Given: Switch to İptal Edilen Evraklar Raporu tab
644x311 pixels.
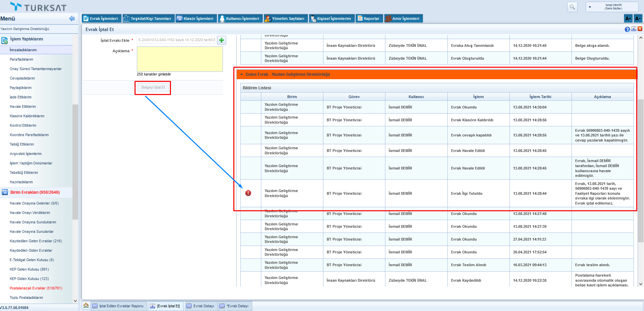Looking at the screenshot, I should [x=118, y=306].
